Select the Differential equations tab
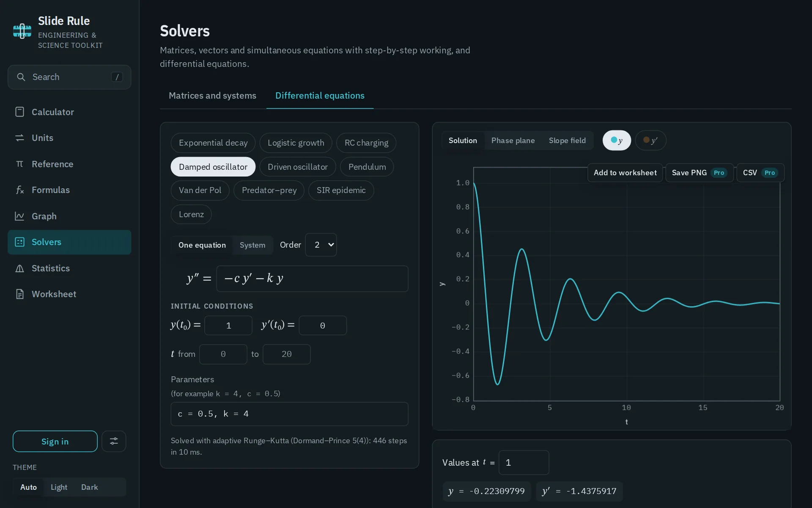Viewport: 812px width, 508px height. 320,96
